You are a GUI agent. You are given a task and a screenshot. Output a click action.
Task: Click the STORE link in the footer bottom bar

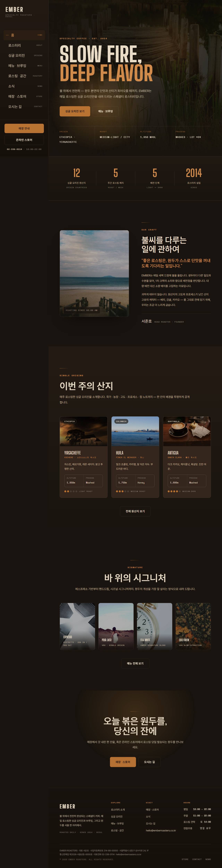185,859
